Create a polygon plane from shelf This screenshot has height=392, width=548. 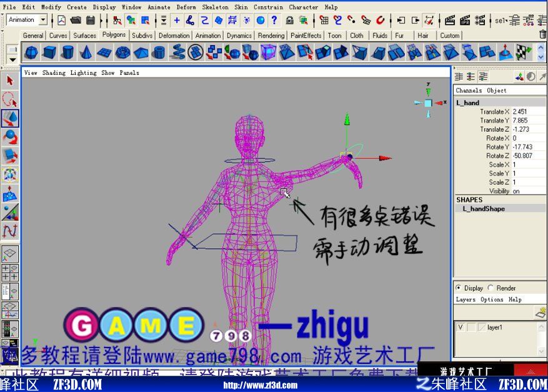[104, 53]
